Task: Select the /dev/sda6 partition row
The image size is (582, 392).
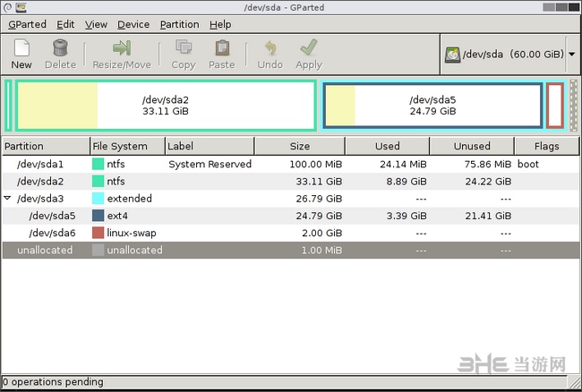Action: click(x=291, y=233)
